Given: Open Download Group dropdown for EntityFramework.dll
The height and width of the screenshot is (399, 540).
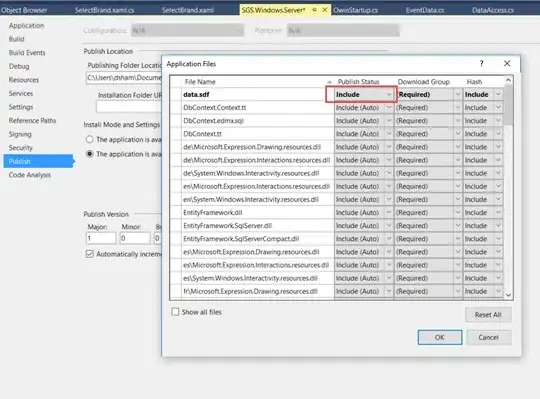Looking at the screenshot, I should [458, 212].
